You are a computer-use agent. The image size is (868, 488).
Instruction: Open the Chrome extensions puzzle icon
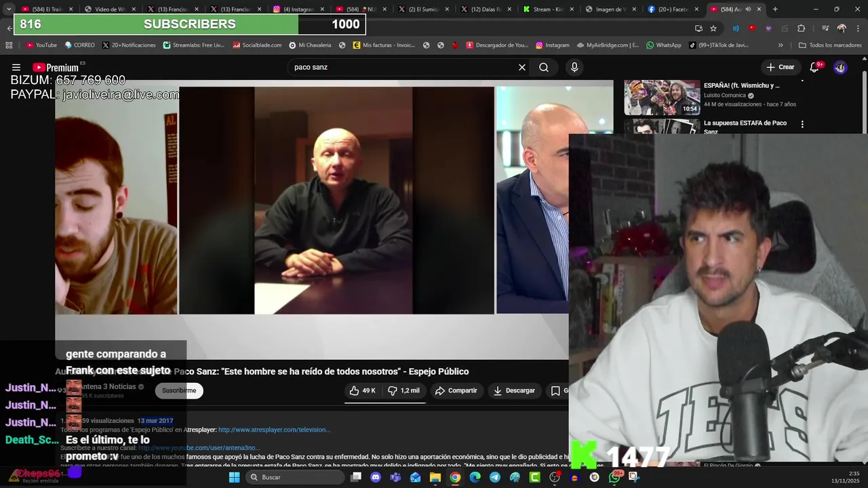coord(801,28)
